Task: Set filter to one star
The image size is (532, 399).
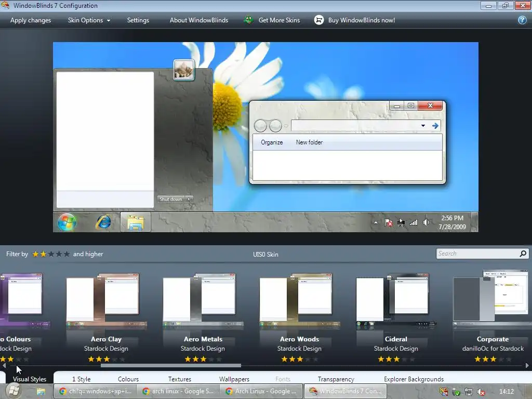Action: point(35,254)
